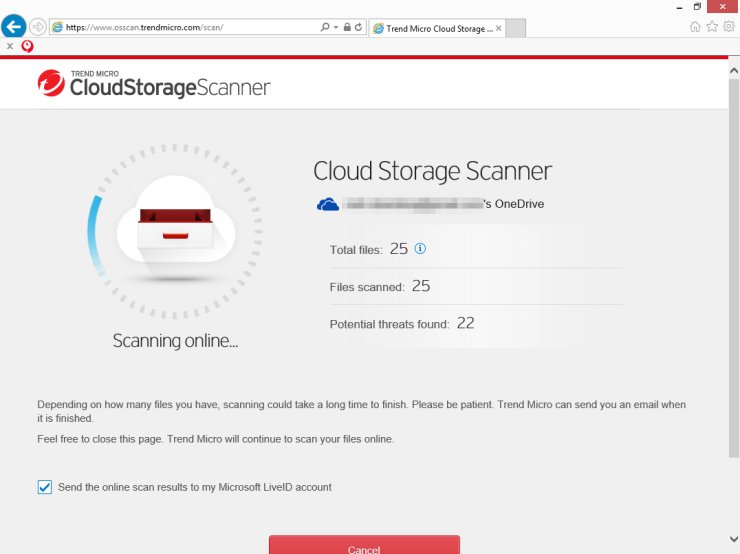Click the info icon beside Total files
Screen dimensions: 740x554
point(420,248)
